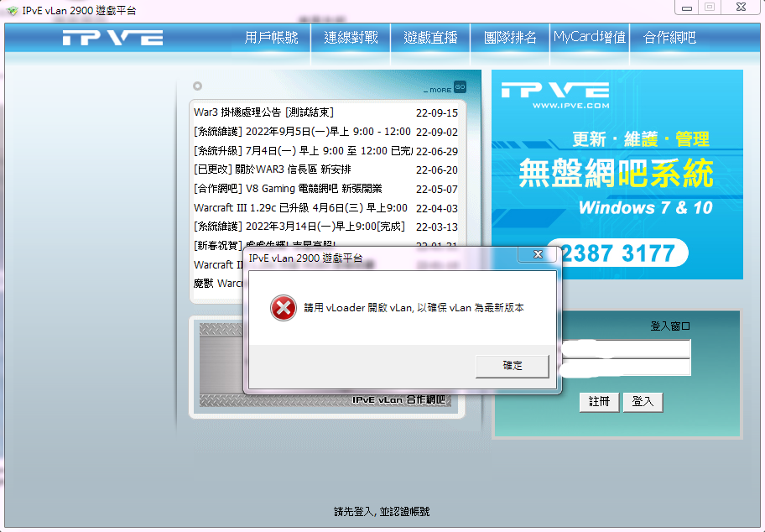Screen dimensions: 765x532
Task: Click the 註冊 register button
Action: tap(599, 402)
